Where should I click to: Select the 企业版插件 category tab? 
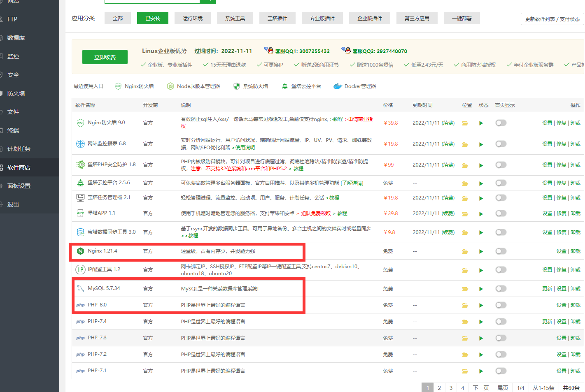pyautogui.click(x=370, y=19)
